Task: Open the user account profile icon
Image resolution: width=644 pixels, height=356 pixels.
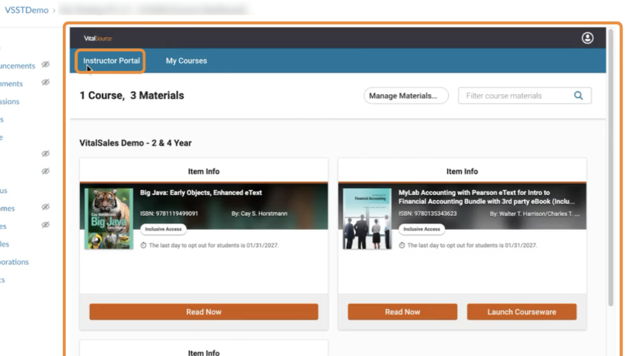Action: coord(587,38)
